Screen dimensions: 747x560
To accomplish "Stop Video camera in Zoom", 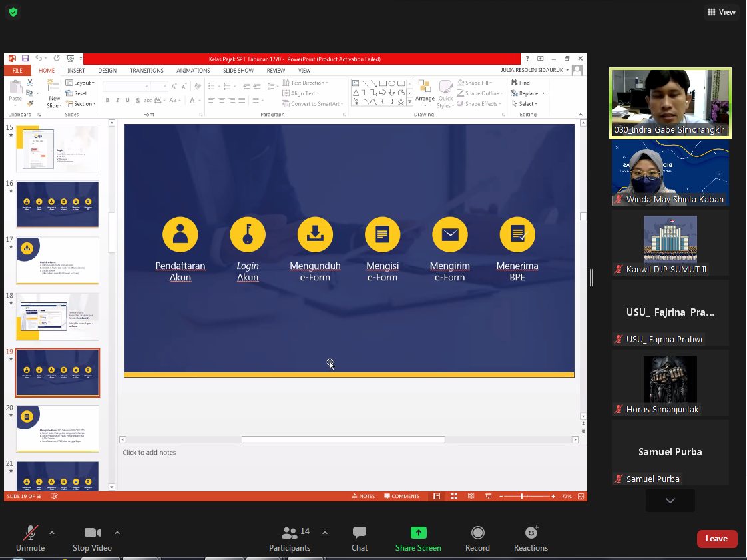I will click(x=92, y=533).
